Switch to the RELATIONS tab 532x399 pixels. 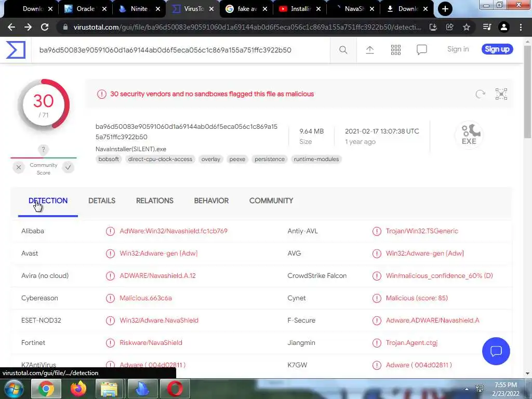pyautogui.click(x=155, y=201)
